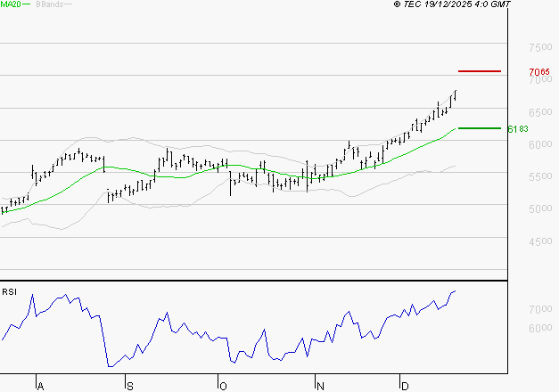Click the S month label on the time axis
Image resolution: width=559 pixels, height=392 pixels.
click(130, 387)
